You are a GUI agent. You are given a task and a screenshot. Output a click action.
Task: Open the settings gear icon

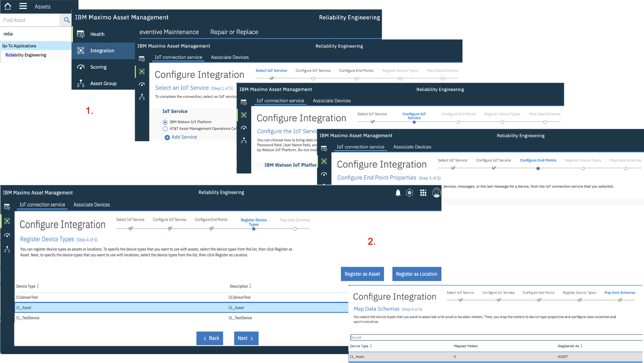click(409, 193)
